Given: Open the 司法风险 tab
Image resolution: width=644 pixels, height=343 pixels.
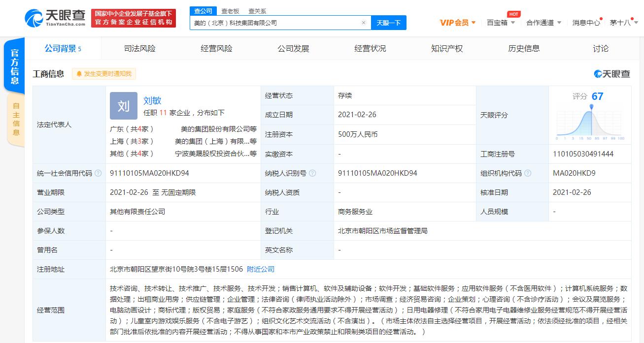Looking at the screenshot, I should point(140,48).
